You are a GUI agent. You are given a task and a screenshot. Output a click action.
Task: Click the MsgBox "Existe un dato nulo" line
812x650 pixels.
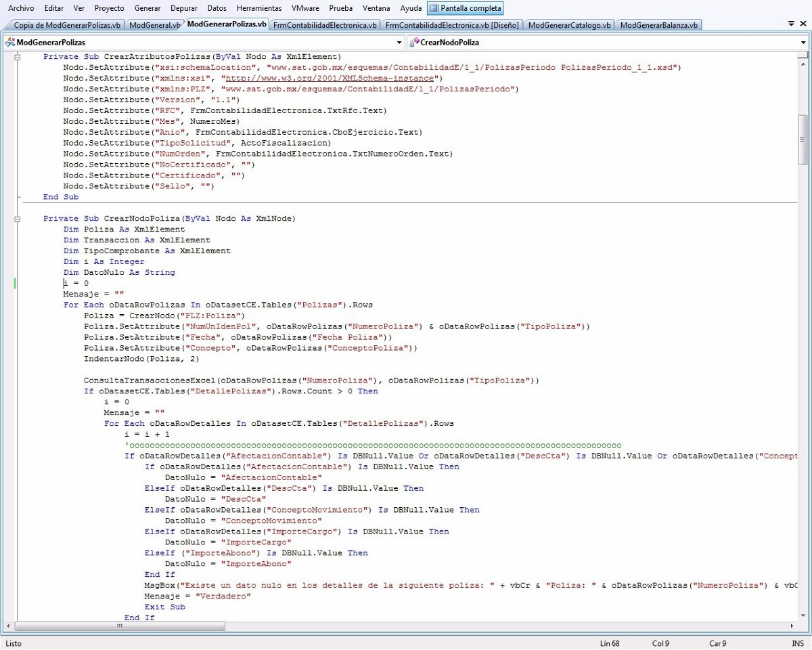(x=472, y=586)
